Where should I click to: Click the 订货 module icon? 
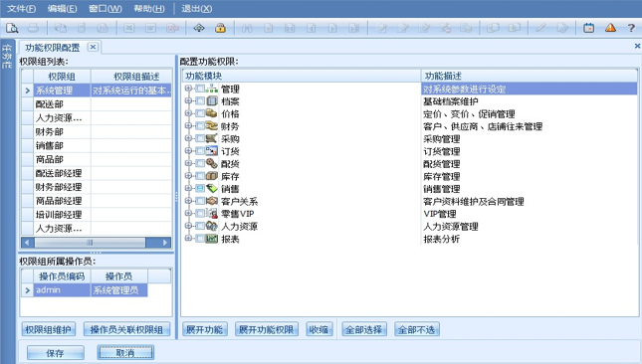coord(212,150)
